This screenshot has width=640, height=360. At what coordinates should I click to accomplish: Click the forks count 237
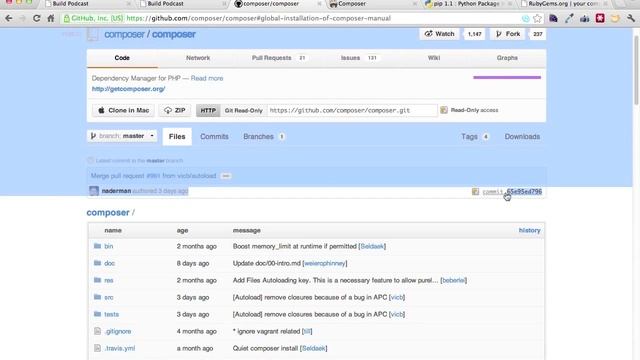tap(538, 34)
